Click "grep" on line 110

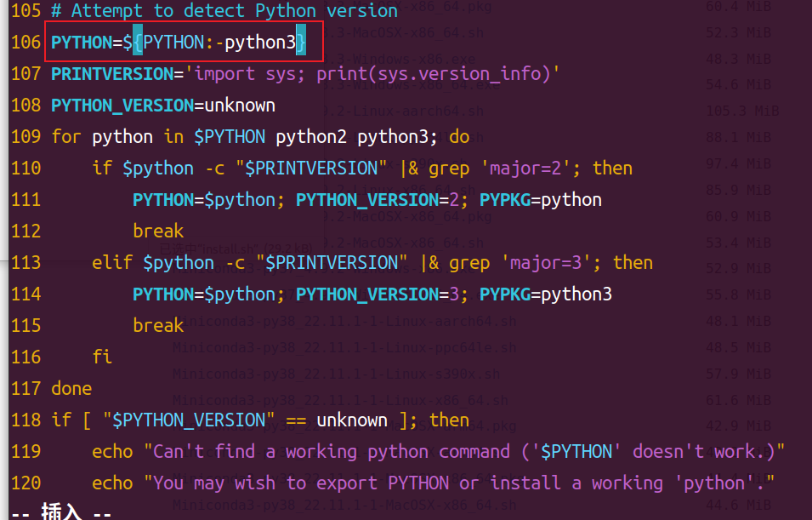click(449, 169)
